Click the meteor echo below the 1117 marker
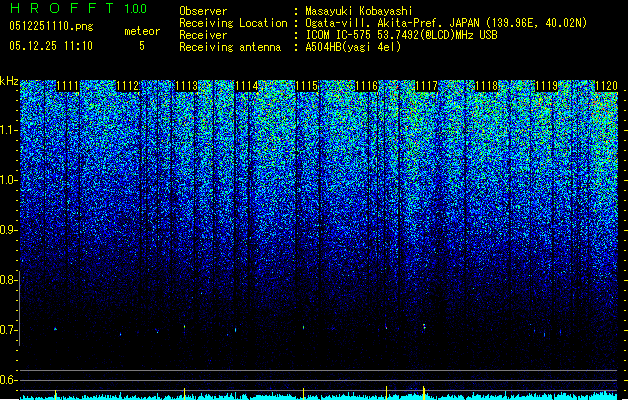Viewport: 629px width, 400px height. pyautogui.click(x=424, y=327)
